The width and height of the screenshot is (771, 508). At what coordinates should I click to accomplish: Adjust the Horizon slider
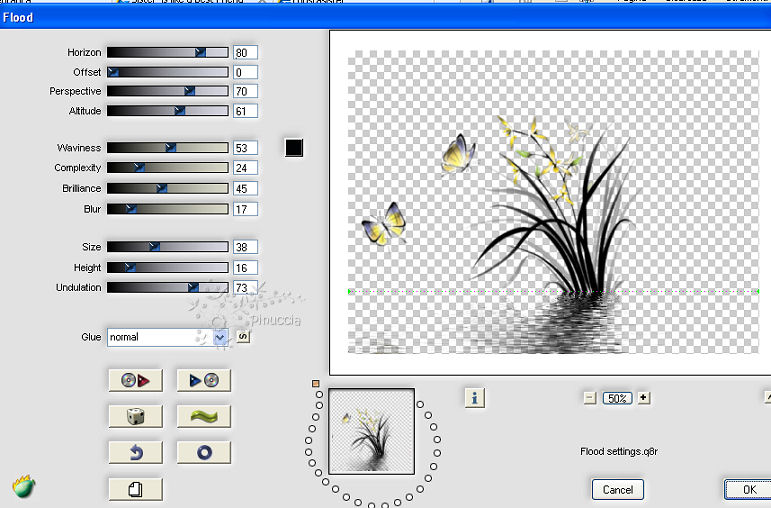pos(168,52)
